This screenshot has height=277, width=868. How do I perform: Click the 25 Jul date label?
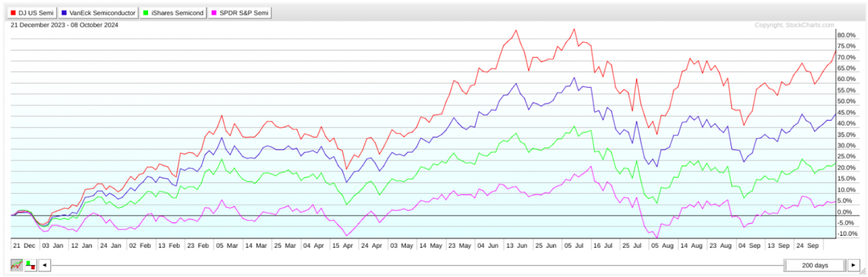pos(633,246)
